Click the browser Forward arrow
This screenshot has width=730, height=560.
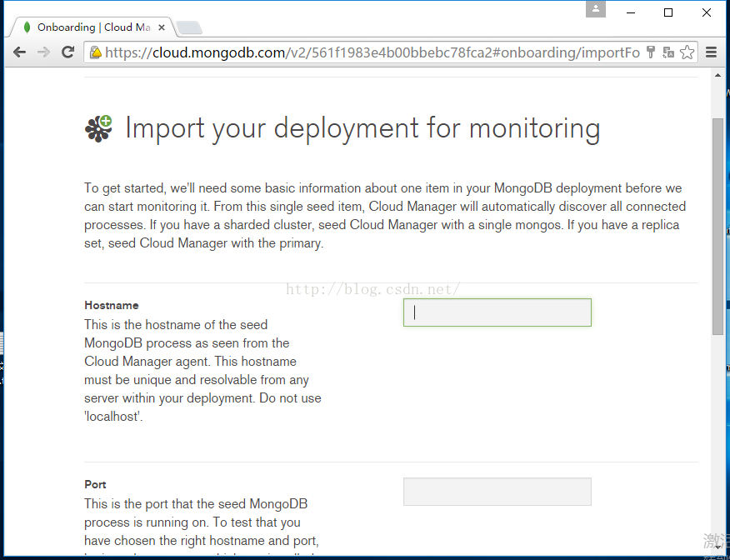(x=44, y=52)
